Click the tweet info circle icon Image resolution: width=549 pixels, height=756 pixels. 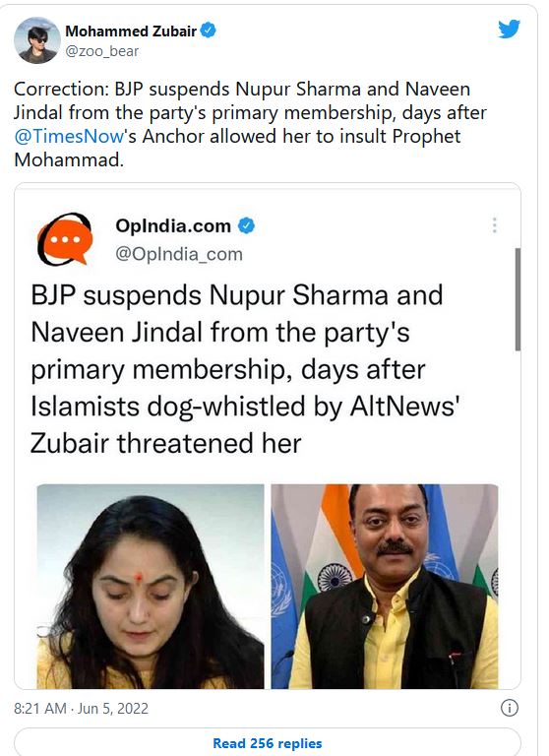[510, 708]
